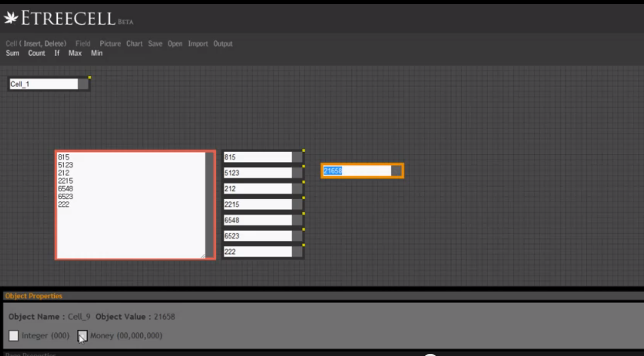Click gray handle of the 2215 cell
The width and height of the screenshot is (644, 356).
[x=297, y=204]
